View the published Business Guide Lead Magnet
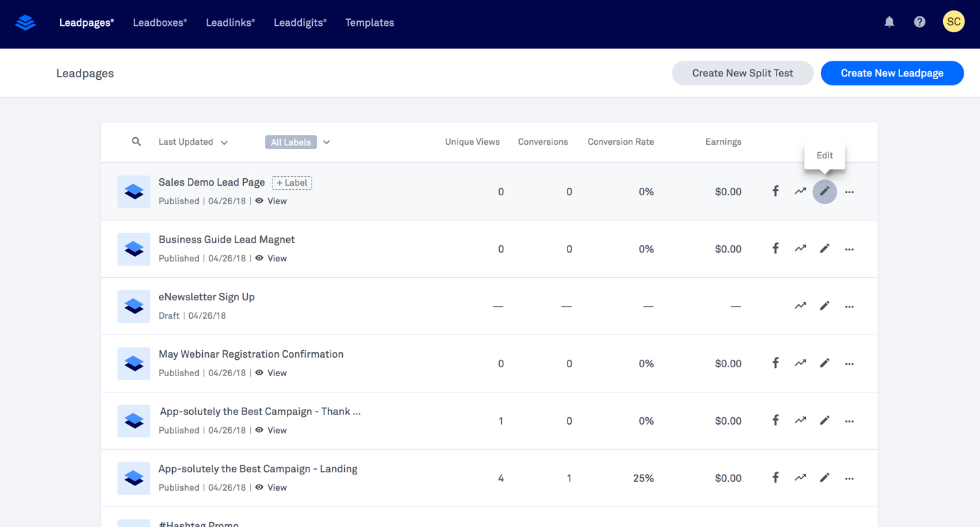 [x=271, y=259]
